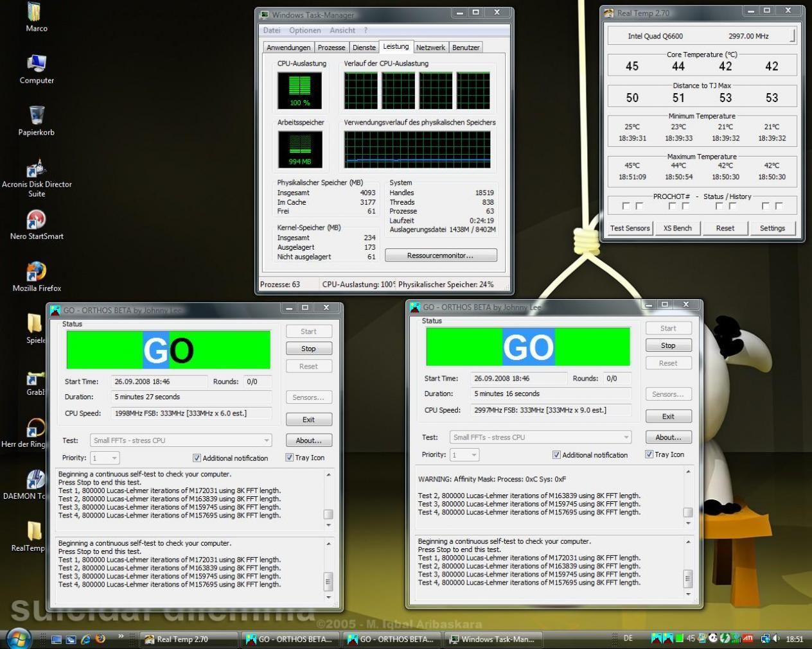This screenshot has height=649, width=812.
Task: Click the Real Temp title bar icon
Action: (609, 13)
